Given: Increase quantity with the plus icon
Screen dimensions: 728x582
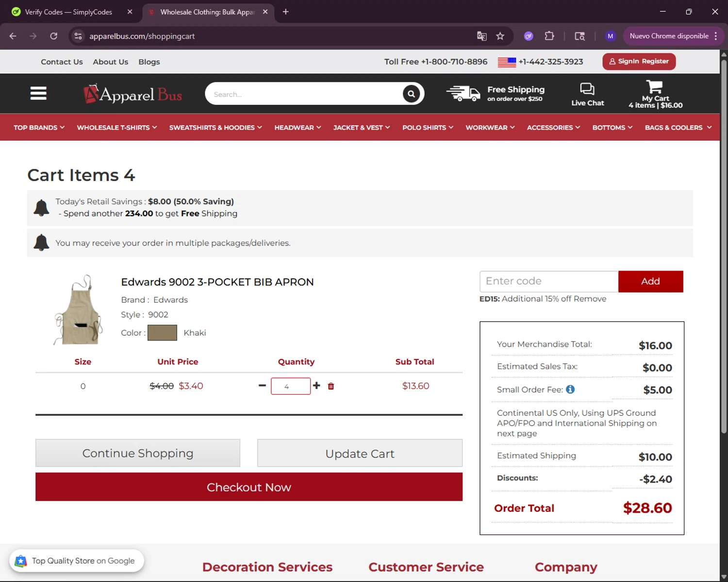Looking at the screenshot, I should point(316,385).
